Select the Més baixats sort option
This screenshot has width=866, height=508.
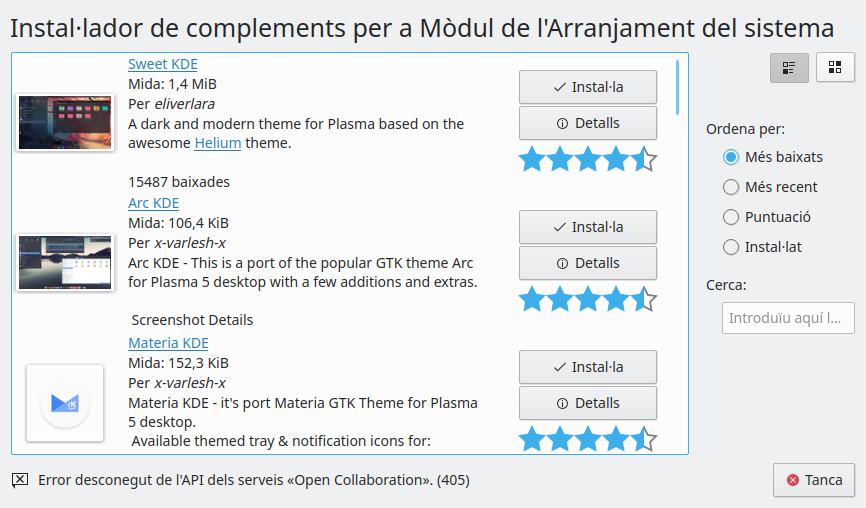(x=731, y=157)
